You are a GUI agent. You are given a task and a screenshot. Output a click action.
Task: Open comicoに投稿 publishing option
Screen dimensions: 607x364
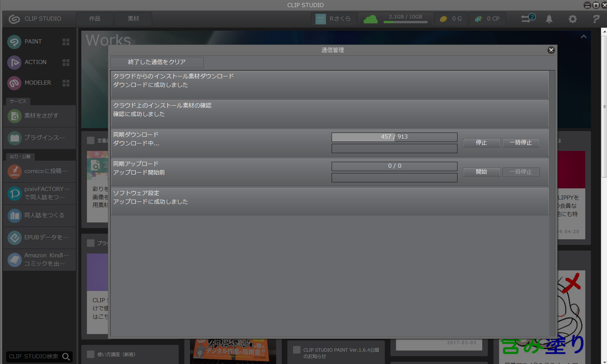point(39,172)
